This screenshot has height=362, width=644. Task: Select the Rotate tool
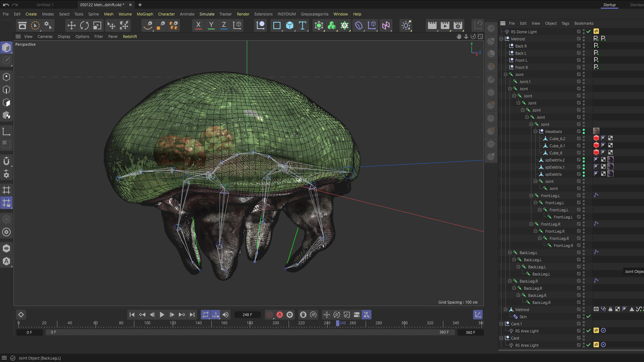[x=84, y=25]
